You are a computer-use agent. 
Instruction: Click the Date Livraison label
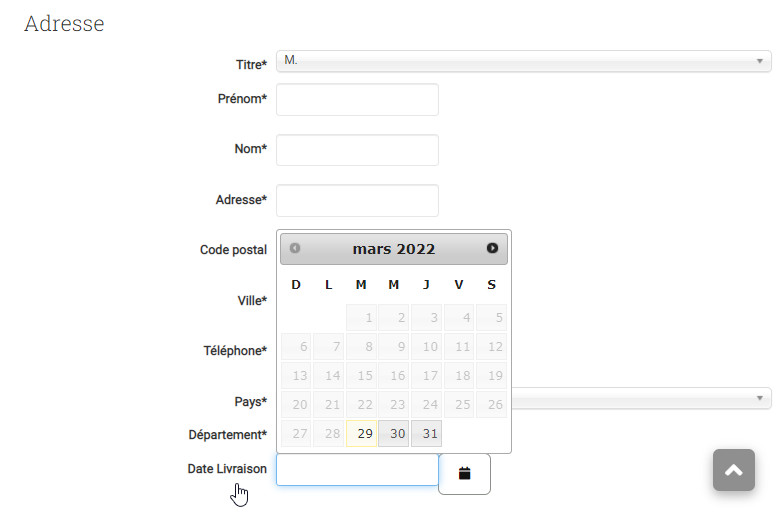pos(227,469)
